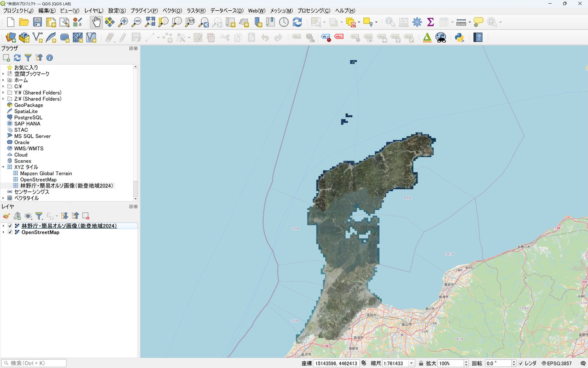
Task: Create new SpatiaLite layer feather icon
Action: click(x=51, y=37)
